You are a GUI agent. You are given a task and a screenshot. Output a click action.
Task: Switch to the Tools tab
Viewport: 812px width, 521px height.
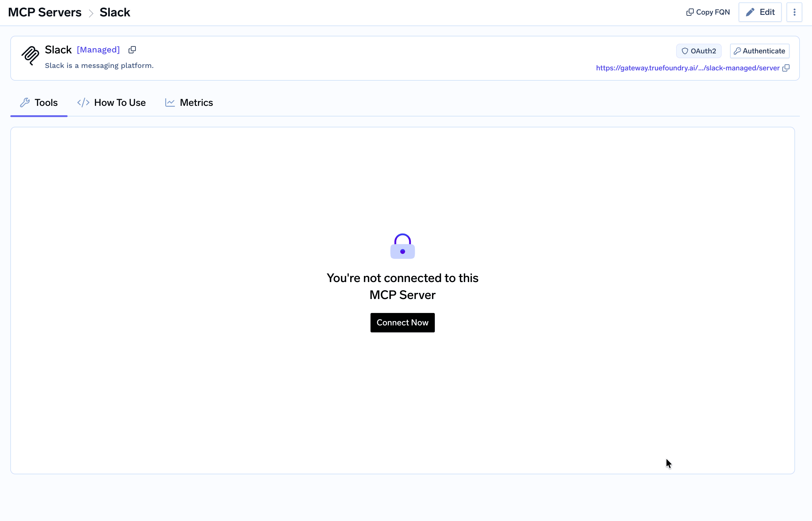[39, 103]
